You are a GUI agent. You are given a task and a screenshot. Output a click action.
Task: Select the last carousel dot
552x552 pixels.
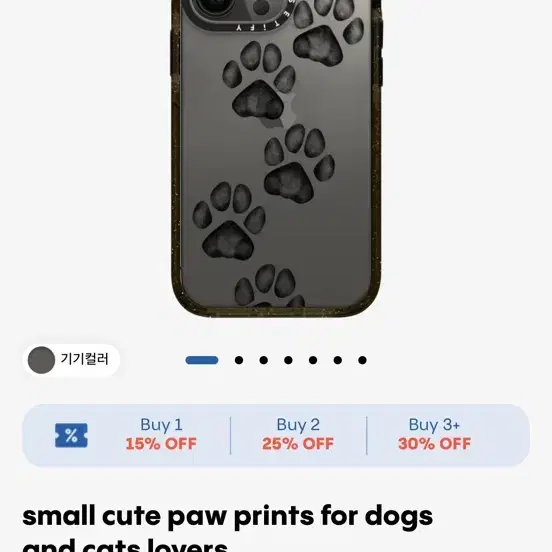click(362, 360)
